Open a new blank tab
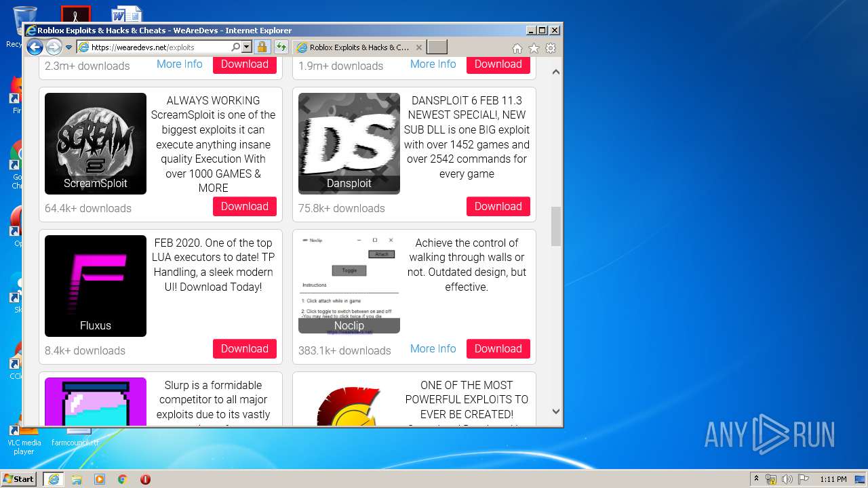868x488 pixels. click(437, 47)
